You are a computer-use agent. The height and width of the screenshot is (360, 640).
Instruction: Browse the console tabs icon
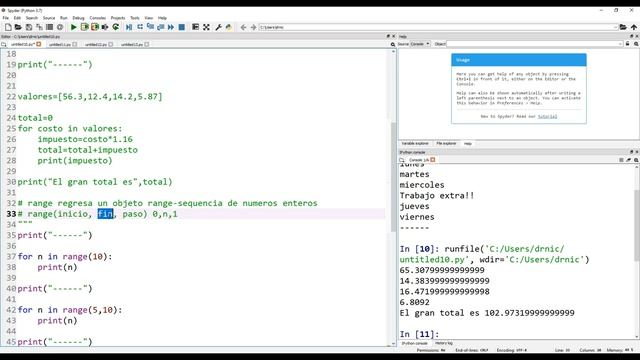402,160
